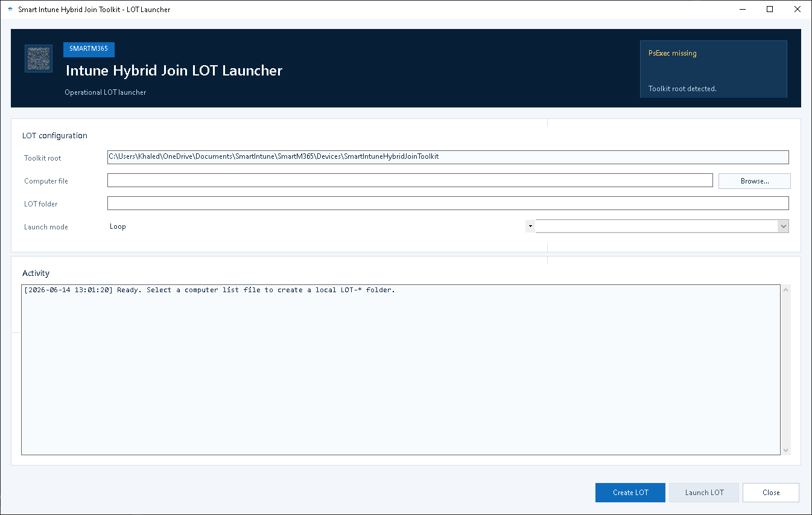
Task: Click the 'Computer file' label
Action: [x=46, y=181]
